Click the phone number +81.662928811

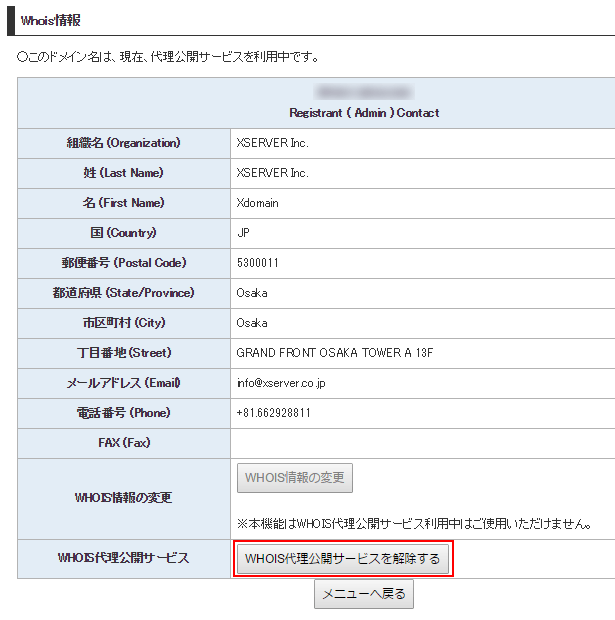tap(273, 413)
